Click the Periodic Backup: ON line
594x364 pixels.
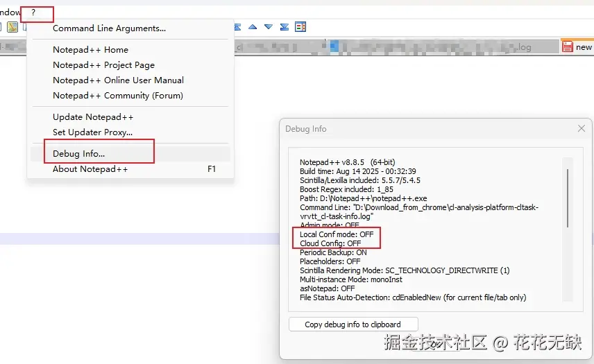(x=333, y=252)
